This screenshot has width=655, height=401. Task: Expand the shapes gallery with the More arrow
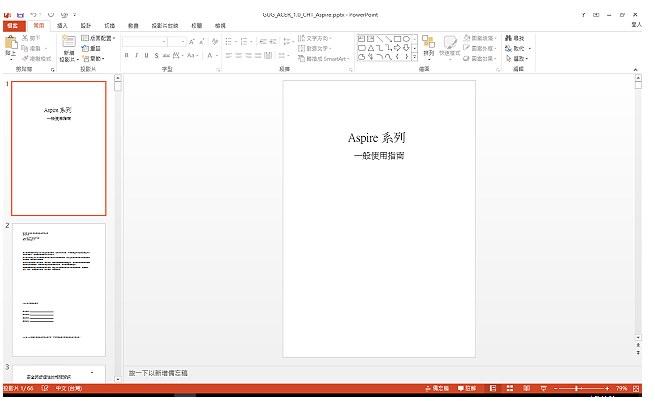tap(414, 57)
